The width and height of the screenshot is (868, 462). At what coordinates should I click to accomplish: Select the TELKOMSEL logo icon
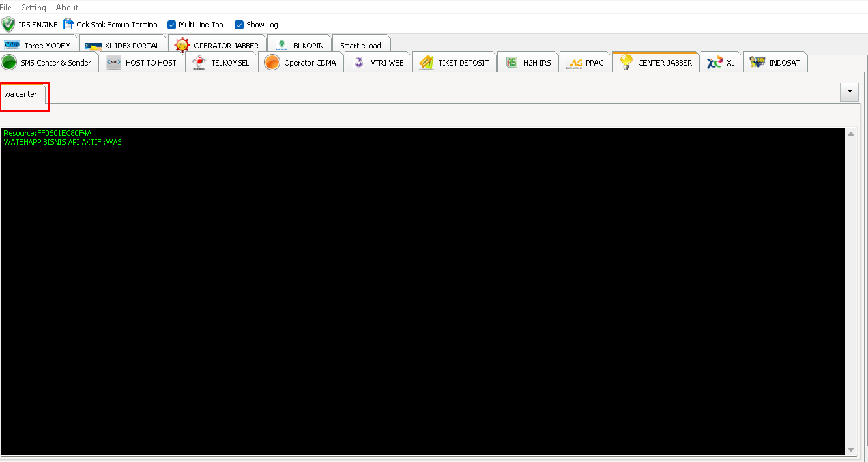(x=199, y=61)
